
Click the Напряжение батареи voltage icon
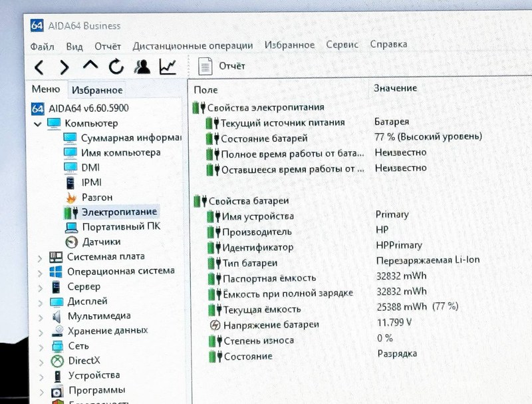215,325
